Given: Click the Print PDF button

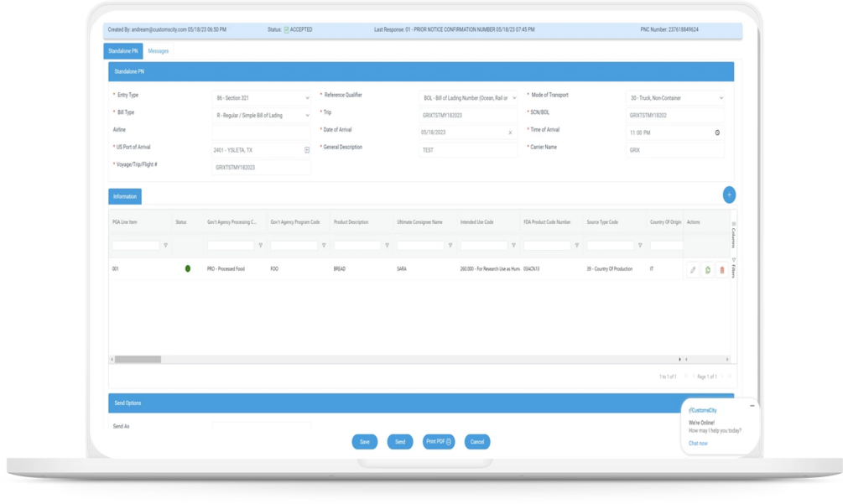Looking at the screenshot, I should point(439,442).
